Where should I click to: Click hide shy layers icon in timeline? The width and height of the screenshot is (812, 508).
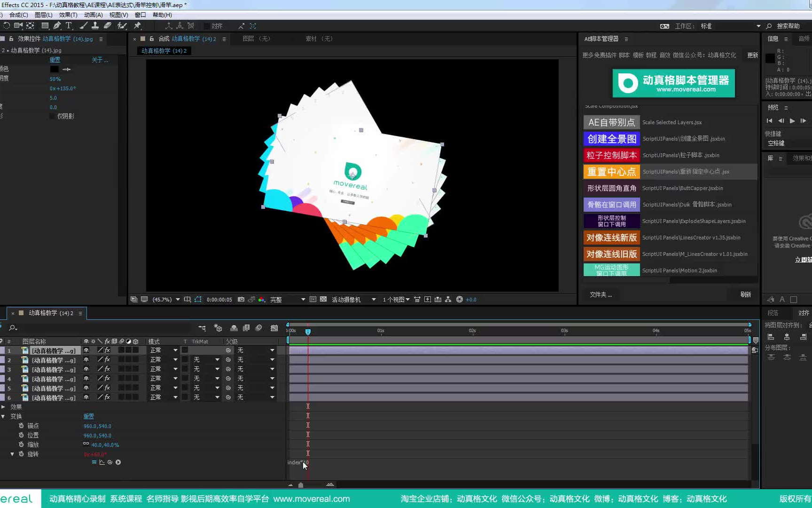click(234, 328)
